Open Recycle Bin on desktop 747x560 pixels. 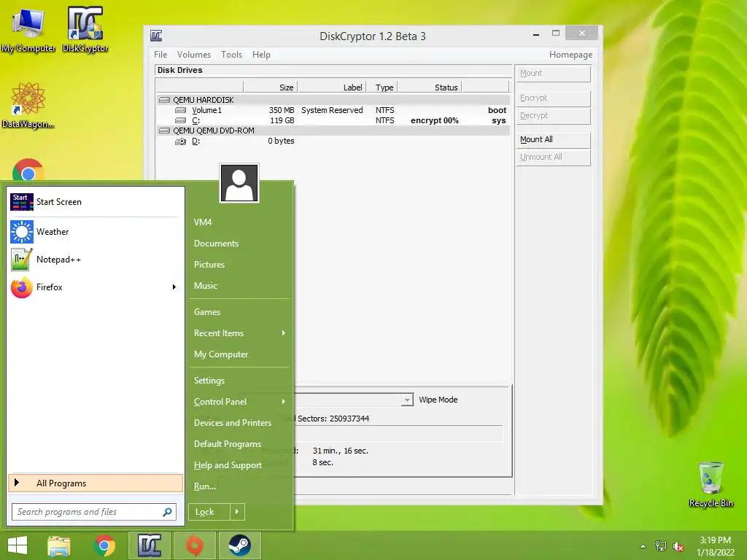click(x=711, y=485)
